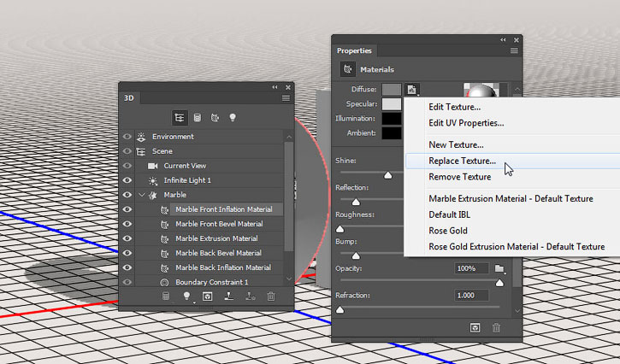The width and height of the screenshot is (620, 364).
Task: Click Properties panel scroll up arrow
Action: pos(517,90)
